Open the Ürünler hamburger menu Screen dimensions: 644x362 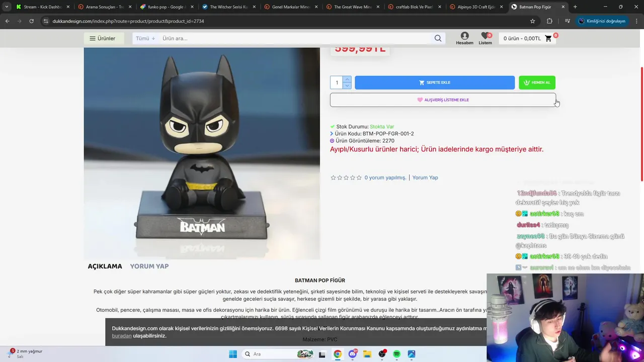click(x=103, y=38)
